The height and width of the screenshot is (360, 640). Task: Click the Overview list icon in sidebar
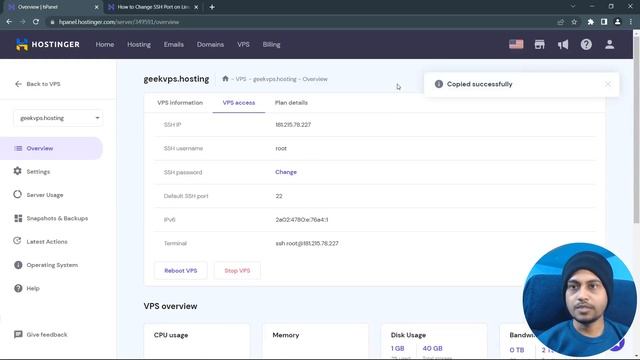pyautogui.click(x=18, y=148)
